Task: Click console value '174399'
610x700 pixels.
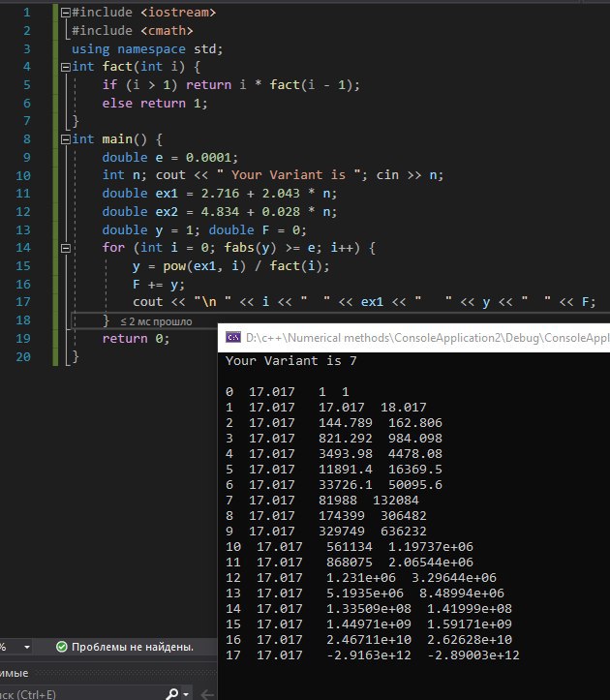Action: pos(342,516)
